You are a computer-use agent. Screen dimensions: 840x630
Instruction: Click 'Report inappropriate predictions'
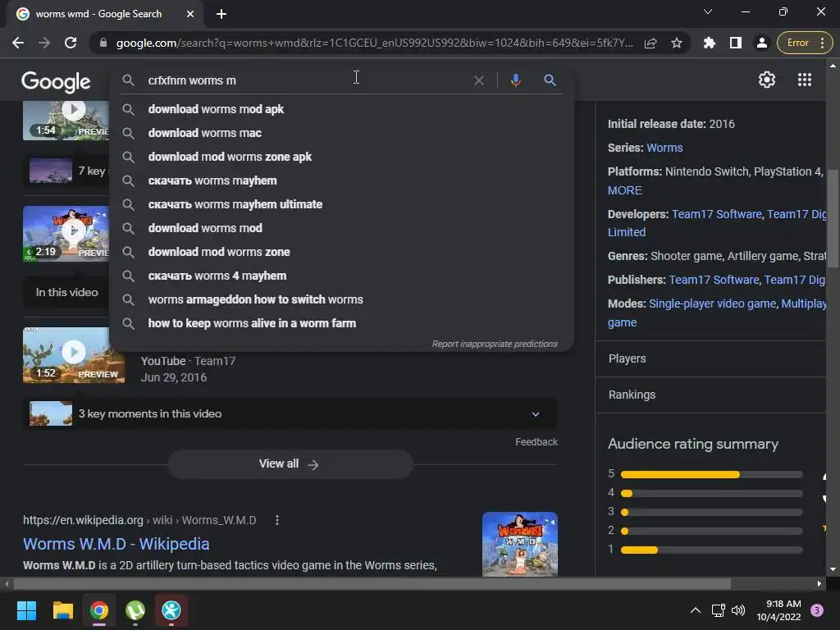click(495, 344)
